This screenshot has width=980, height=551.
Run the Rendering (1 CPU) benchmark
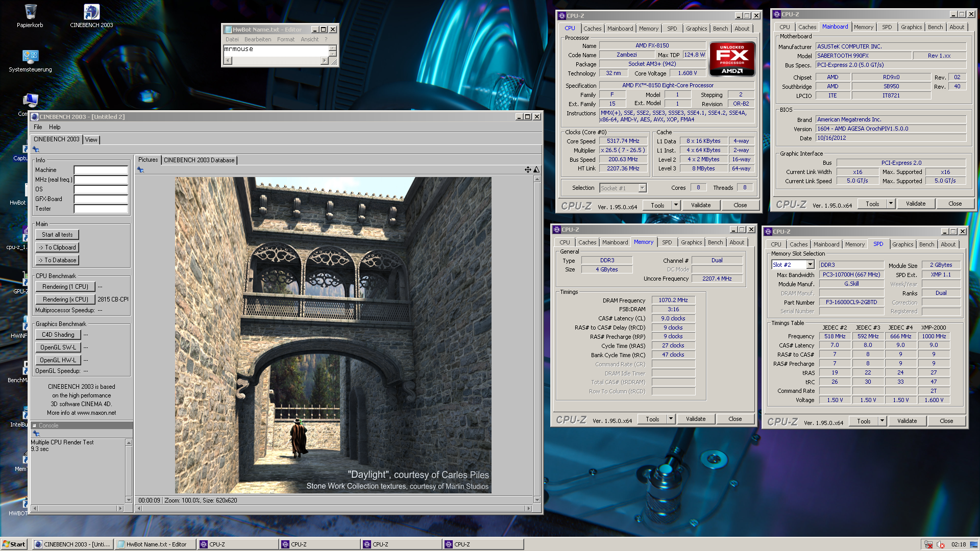[x=65, y=287]
